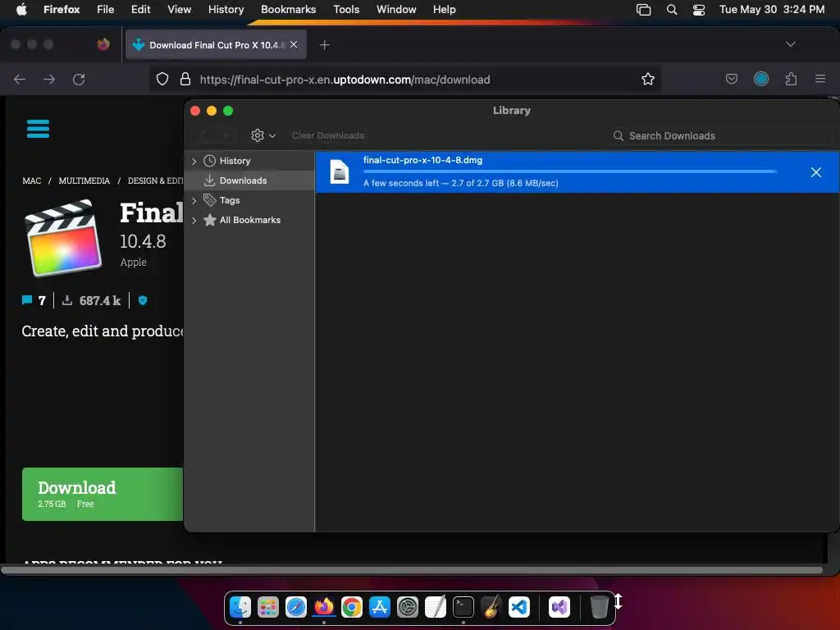Open the Tools menu
840x630 pixels.
tap(346, 9)
